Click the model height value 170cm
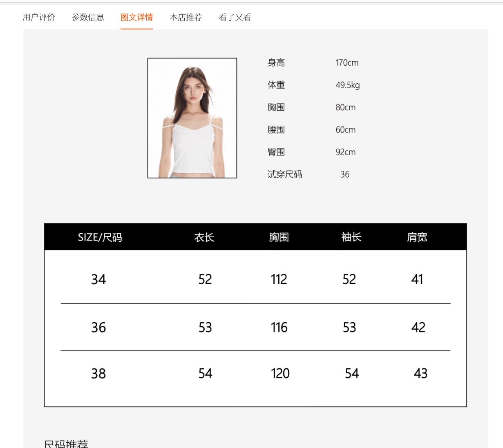This screenshot has height=448, width=503. (x=347, y=62)
